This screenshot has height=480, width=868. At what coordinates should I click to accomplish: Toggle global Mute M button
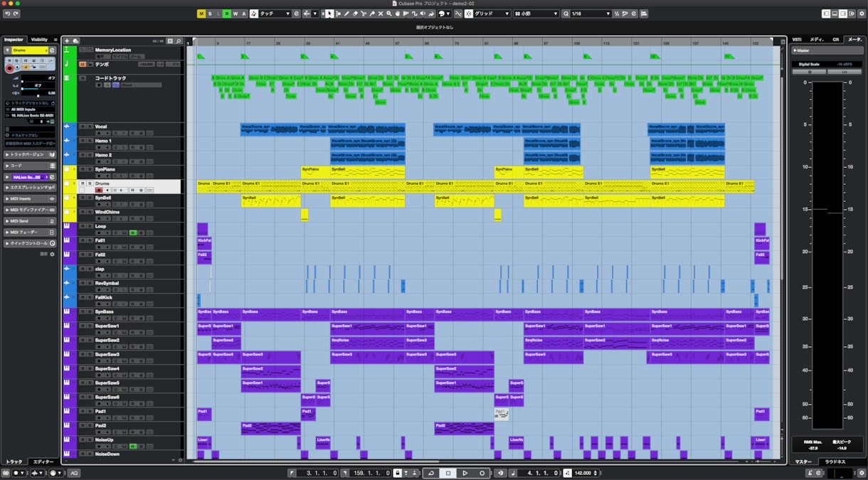(201, 14)
